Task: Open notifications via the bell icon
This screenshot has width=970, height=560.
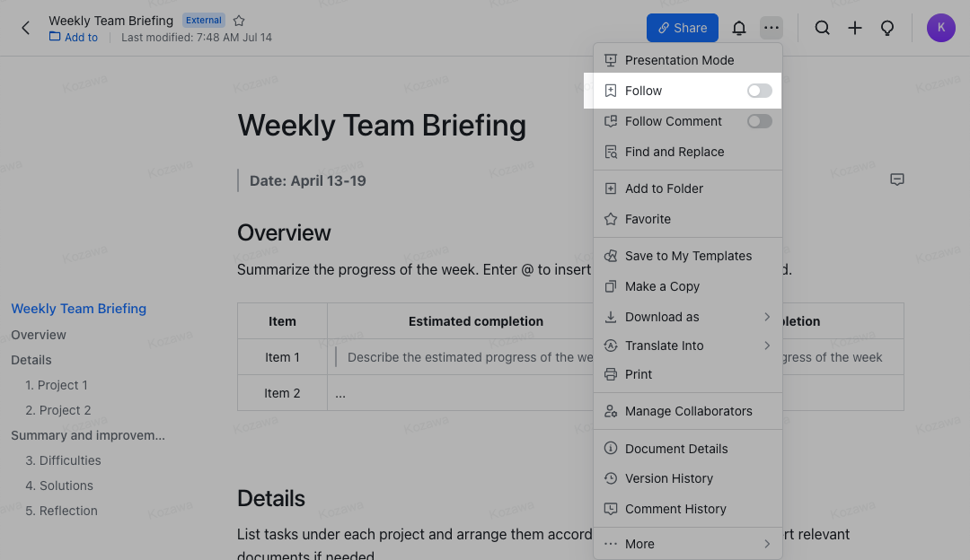Action: point(739,28)
